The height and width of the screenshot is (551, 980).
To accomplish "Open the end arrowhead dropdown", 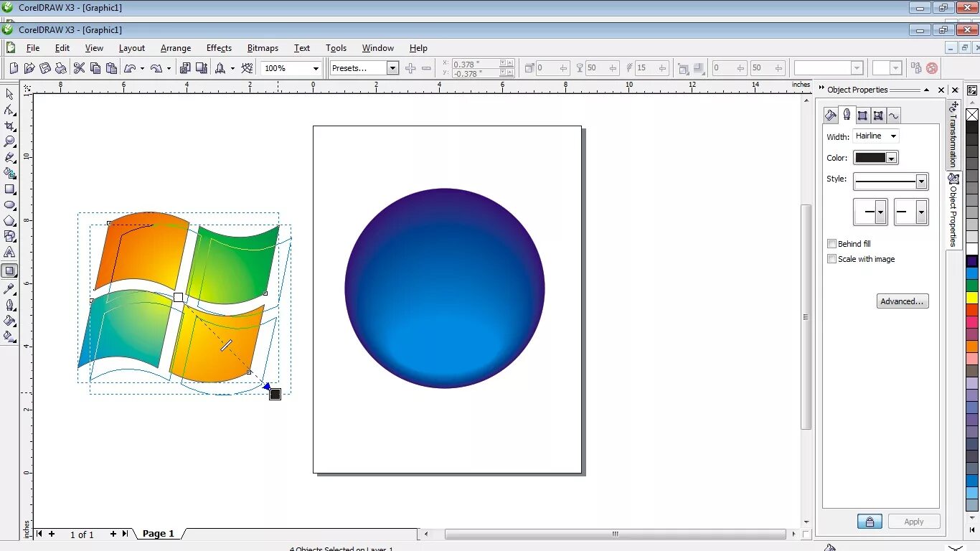I will tap(922, 212).
